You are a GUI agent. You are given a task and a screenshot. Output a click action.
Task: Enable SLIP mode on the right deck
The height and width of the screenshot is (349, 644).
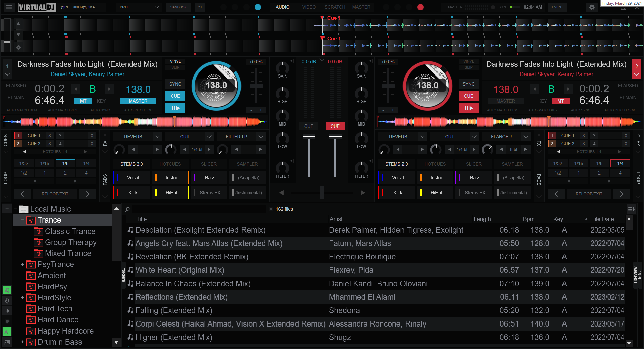pyautogui.click(x=469, y=67)
